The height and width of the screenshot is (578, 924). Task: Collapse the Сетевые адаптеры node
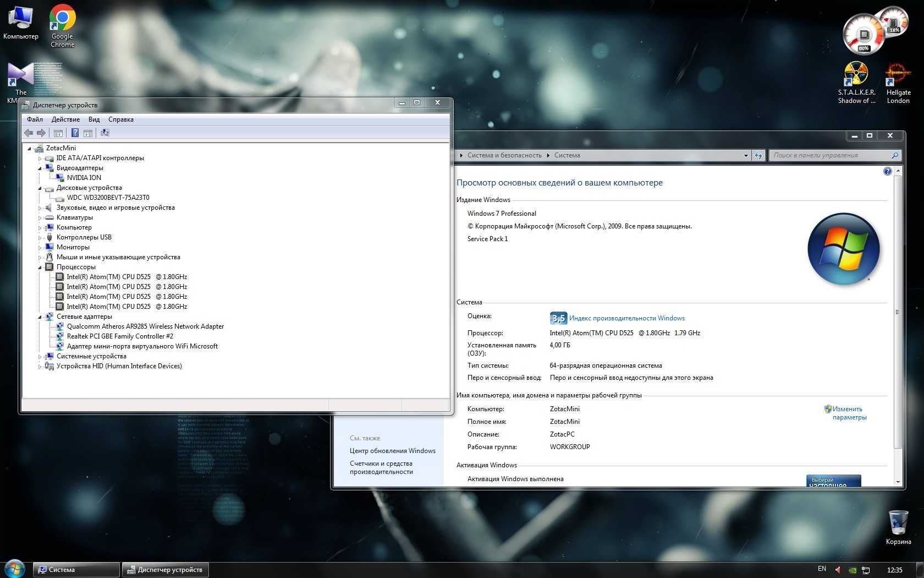click(40, 317)
